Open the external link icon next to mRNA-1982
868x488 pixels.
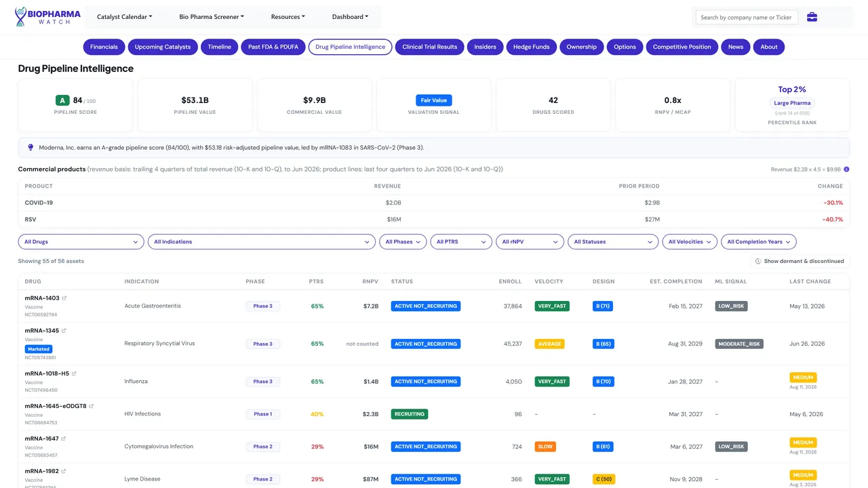coord(64,471)
